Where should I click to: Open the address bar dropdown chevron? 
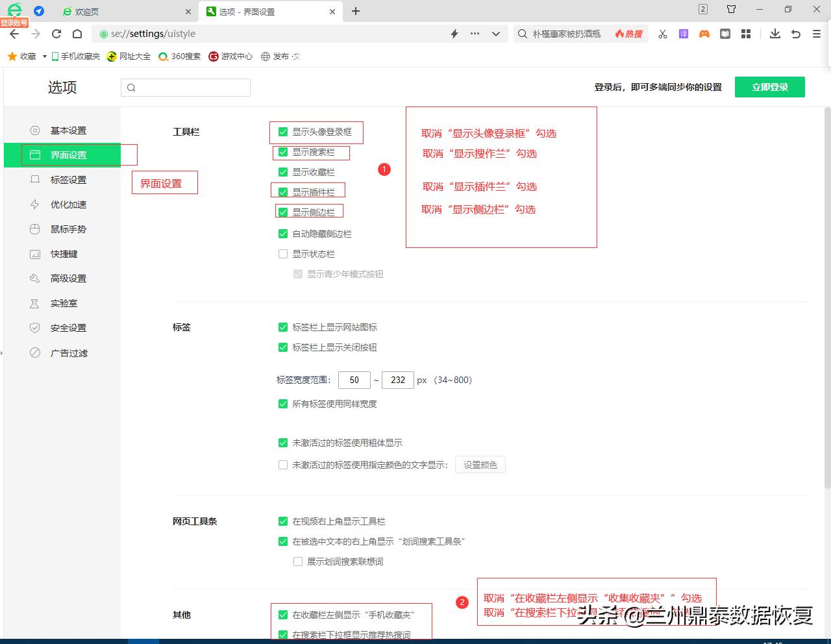[x=497, y=34]
